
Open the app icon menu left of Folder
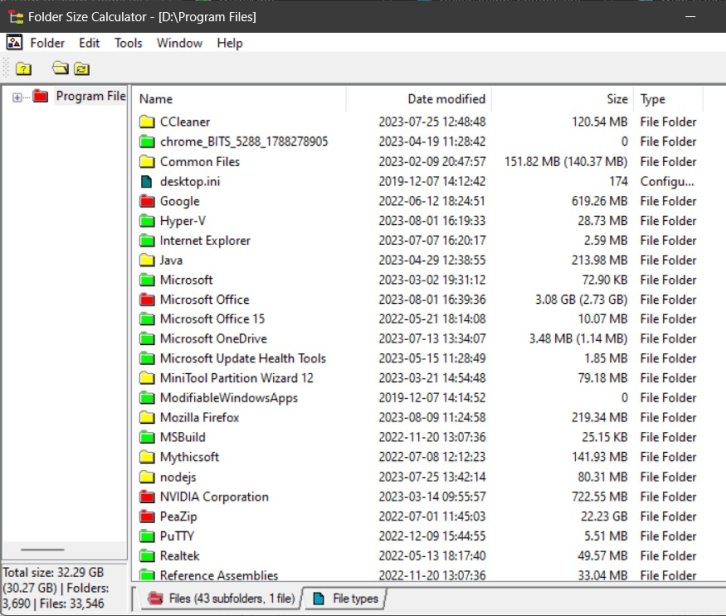click(x=14, y=43)
